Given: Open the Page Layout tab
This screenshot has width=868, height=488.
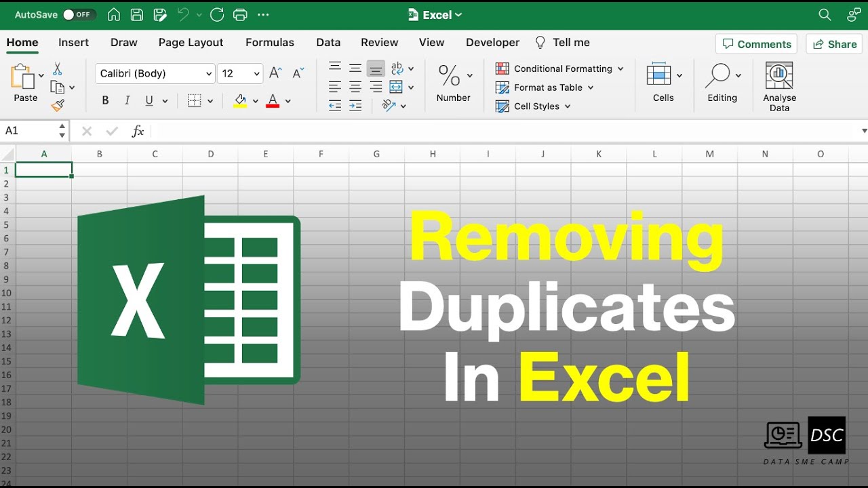Looking at the screenshot, I should tap(191, 42).
